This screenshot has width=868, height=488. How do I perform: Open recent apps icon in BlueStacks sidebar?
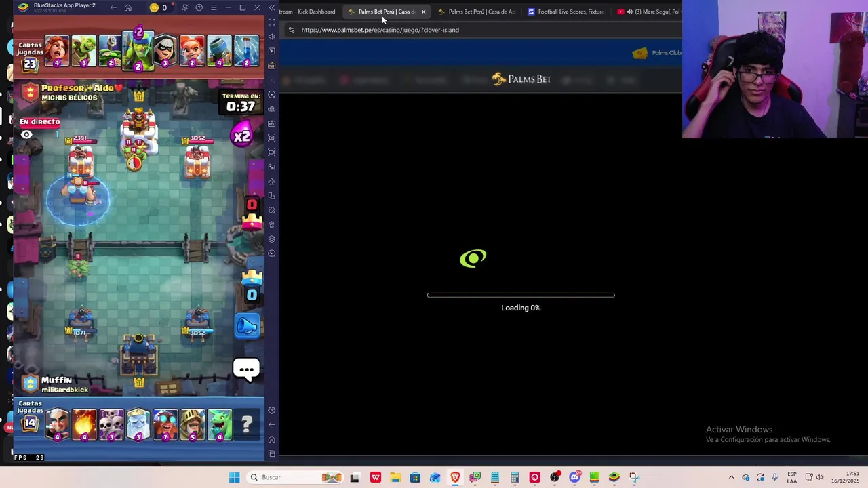coord(272,453)
